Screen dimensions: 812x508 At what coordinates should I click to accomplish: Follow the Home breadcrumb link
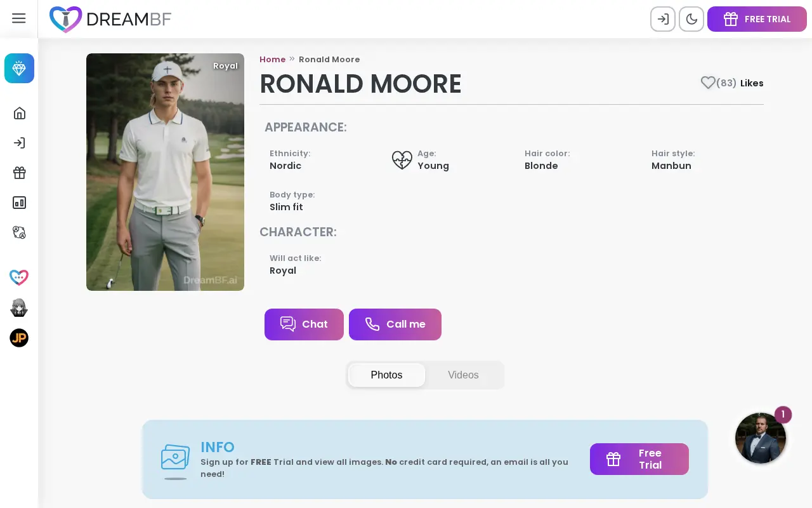(273, 60)
